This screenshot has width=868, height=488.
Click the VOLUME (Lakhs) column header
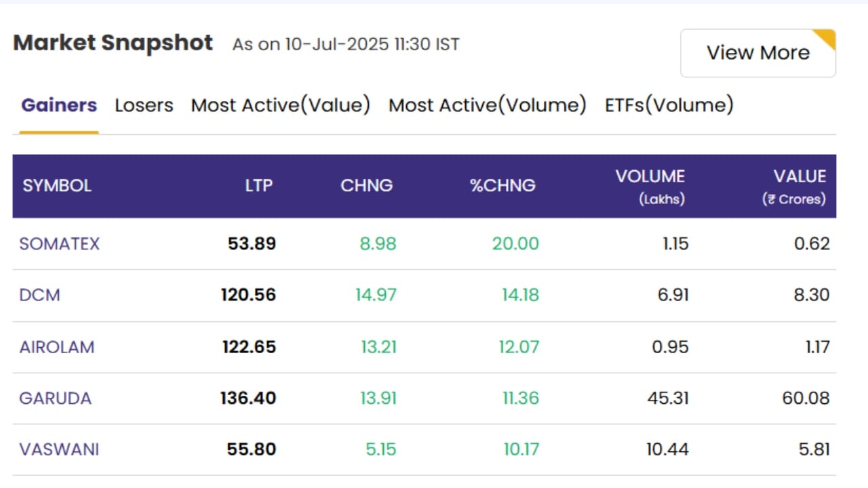coord(650,186)
